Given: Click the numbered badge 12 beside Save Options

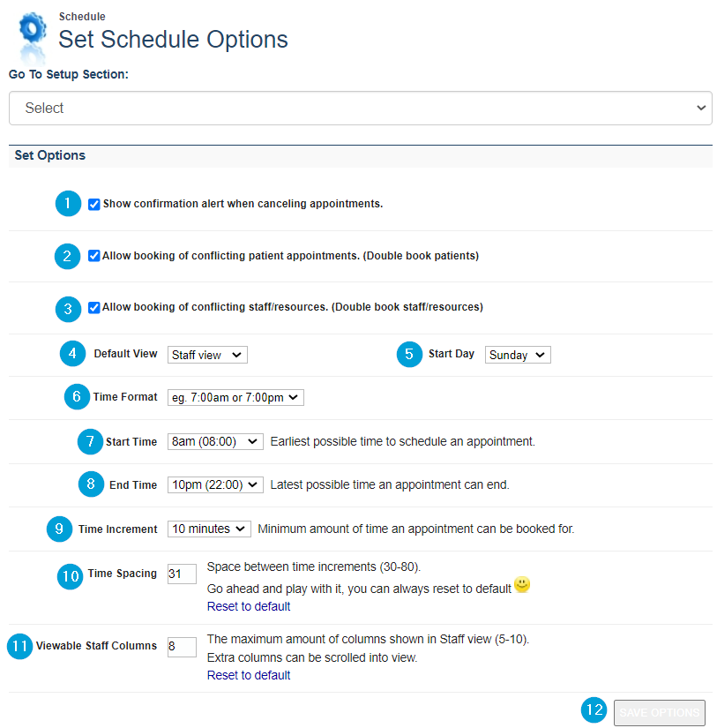Looking at the screenshot, I should point(594,711).
